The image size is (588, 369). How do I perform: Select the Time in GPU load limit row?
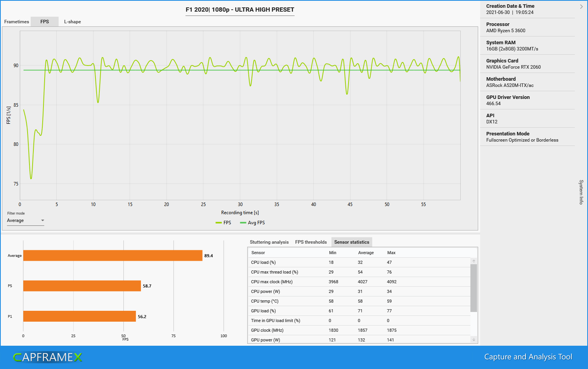click(359, 320)
